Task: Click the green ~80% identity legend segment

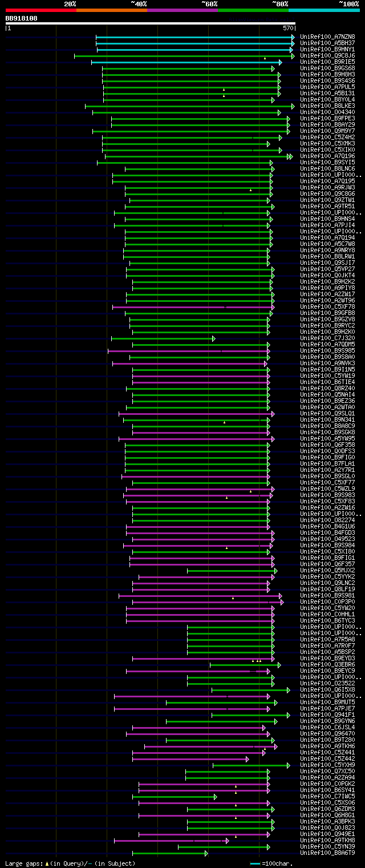Action: [253, 10]
